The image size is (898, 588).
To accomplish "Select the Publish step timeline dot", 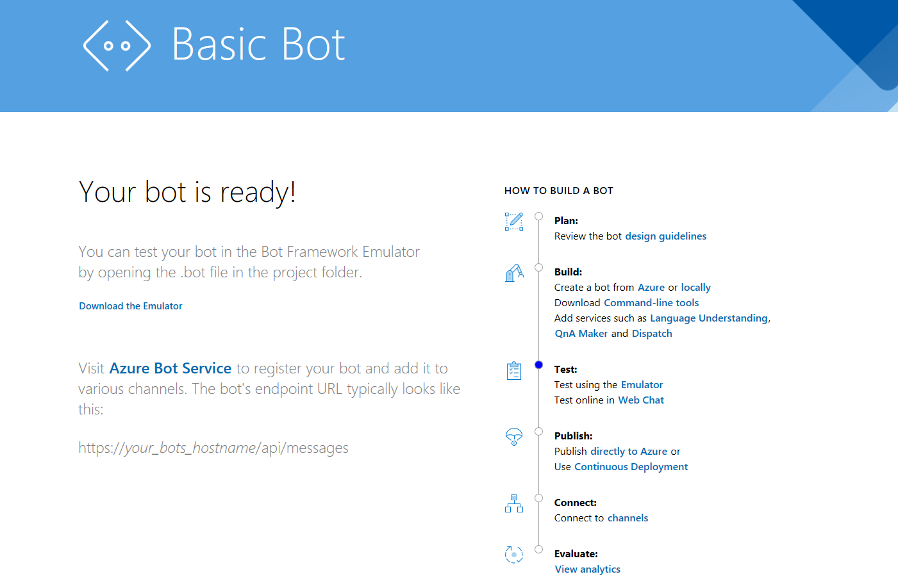I will point(539,432).
